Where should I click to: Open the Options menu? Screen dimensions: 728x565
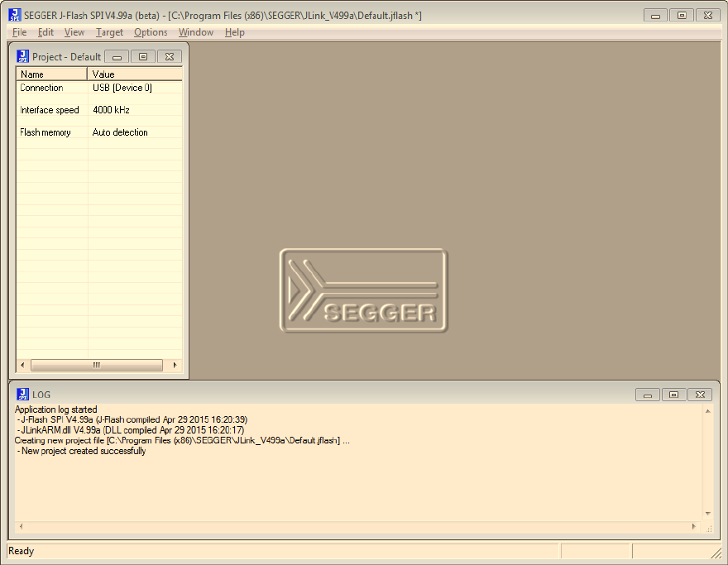151,32
